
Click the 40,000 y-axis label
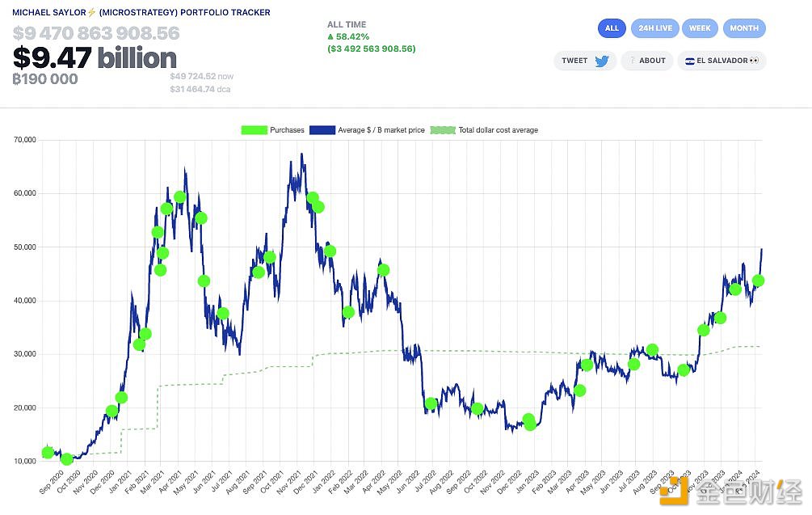click(24, 301)
